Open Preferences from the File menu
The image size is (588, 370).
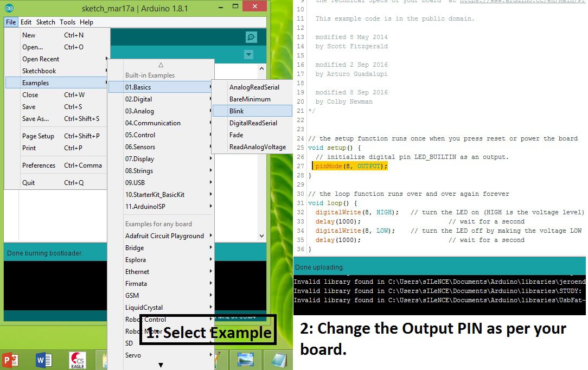[x=57, y=165]
